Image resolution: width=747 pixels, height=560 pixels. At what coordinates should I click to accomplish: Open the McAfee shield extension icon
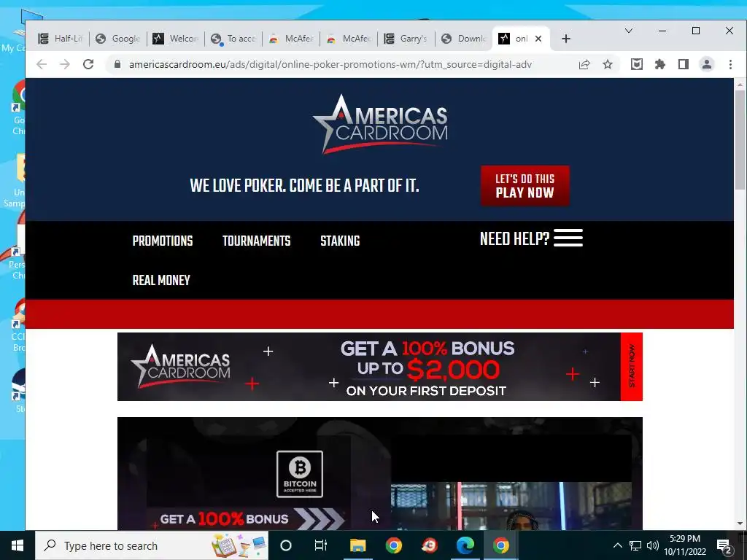coord(636,64)
